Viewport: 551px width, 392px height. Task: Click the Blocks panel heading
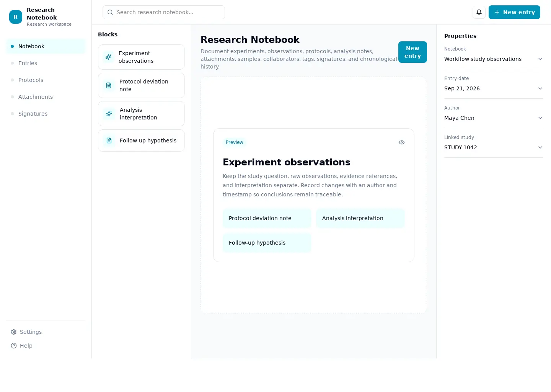(x=108, y=34)
